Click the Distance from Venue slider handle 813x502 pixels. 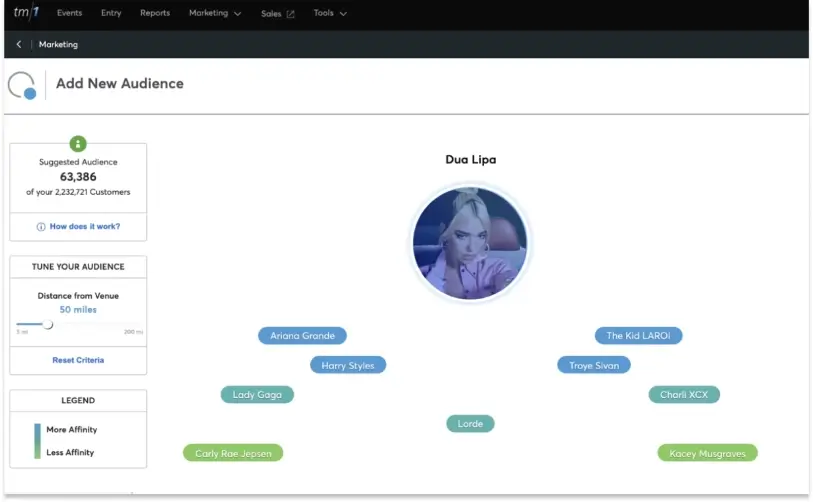48,325
